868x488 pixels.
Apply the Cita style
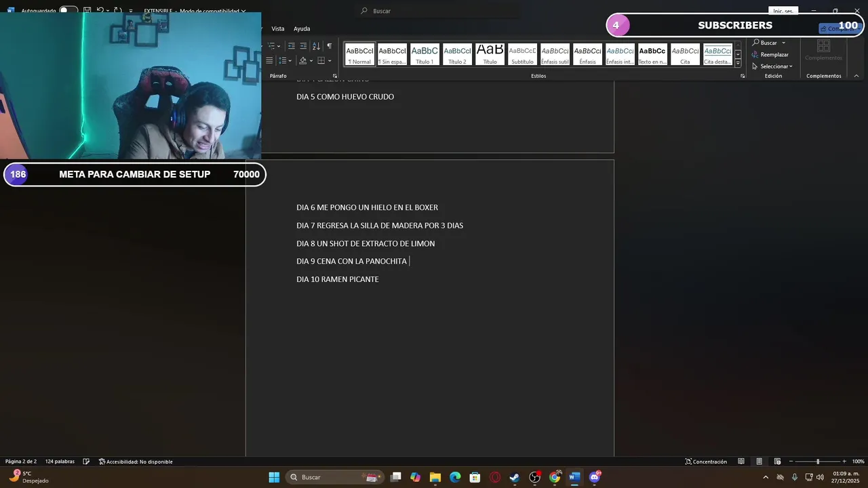pyautogui.click(x=685, y=54)
